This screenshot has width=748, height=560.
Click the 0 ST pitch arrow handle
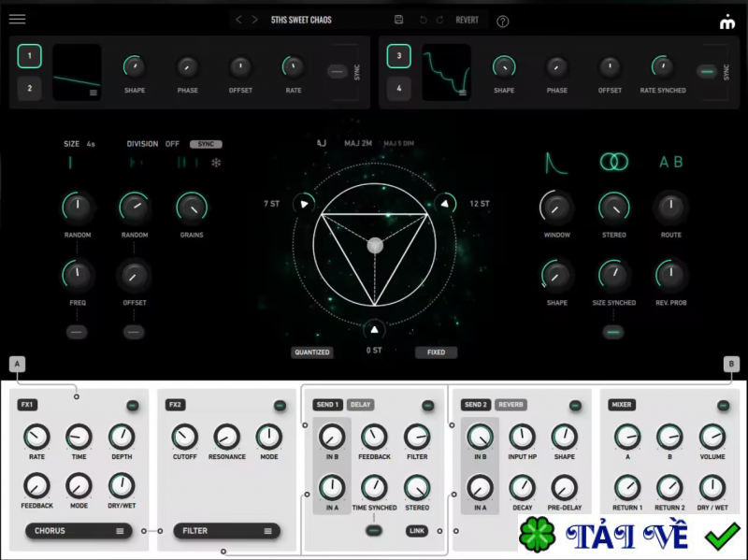(x=375, y=330)
